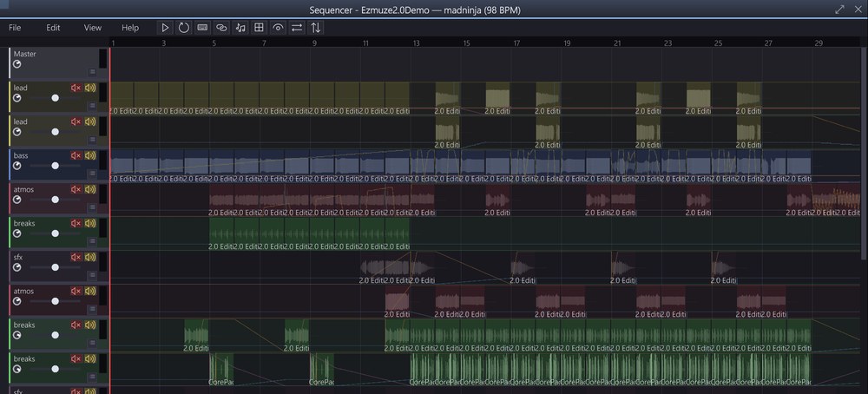This screenshot has width=868, height=394.
Task: Start playback with the play button
Action: click(x=165, y=28)
